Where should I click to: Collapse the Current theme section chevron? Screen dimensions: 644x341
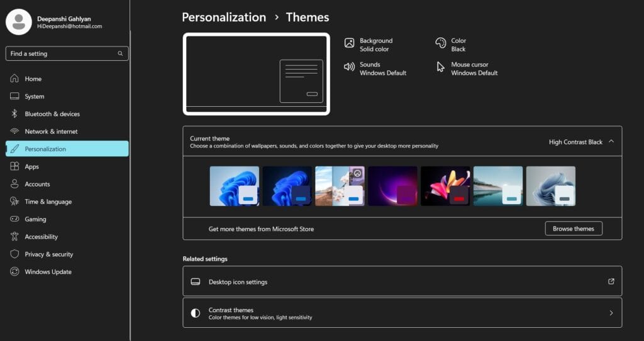(x=611, y=141)
